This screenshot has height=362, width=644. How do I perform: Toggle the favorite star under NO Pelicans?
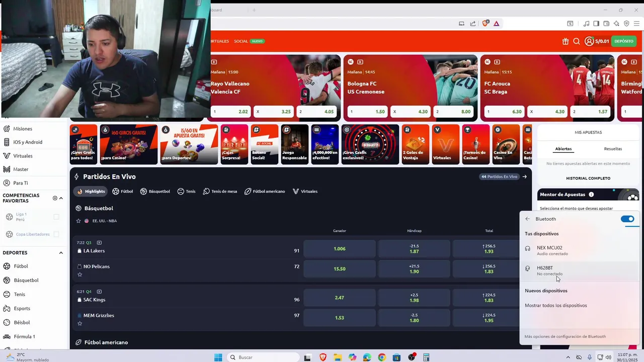coord(79,275)
